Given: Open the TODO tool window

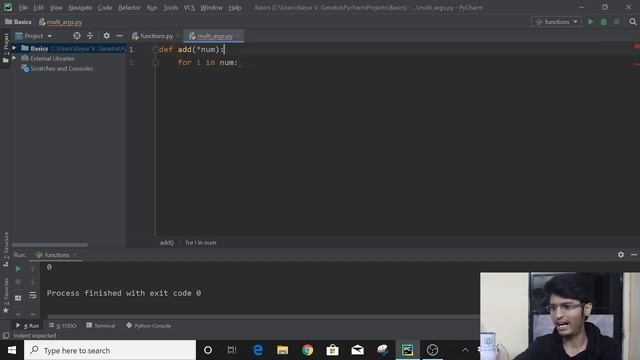Looking at the screenshot, I should (x=62, y=326).
